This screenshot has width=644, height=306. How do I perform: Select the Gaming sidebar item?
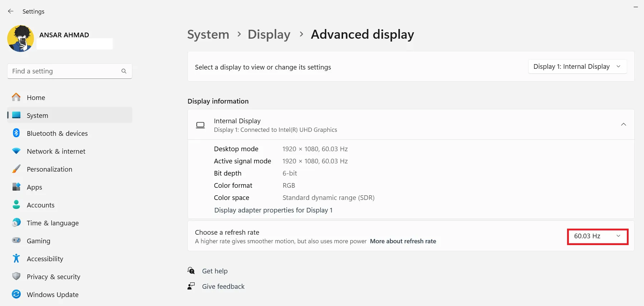tap(38, 241)
